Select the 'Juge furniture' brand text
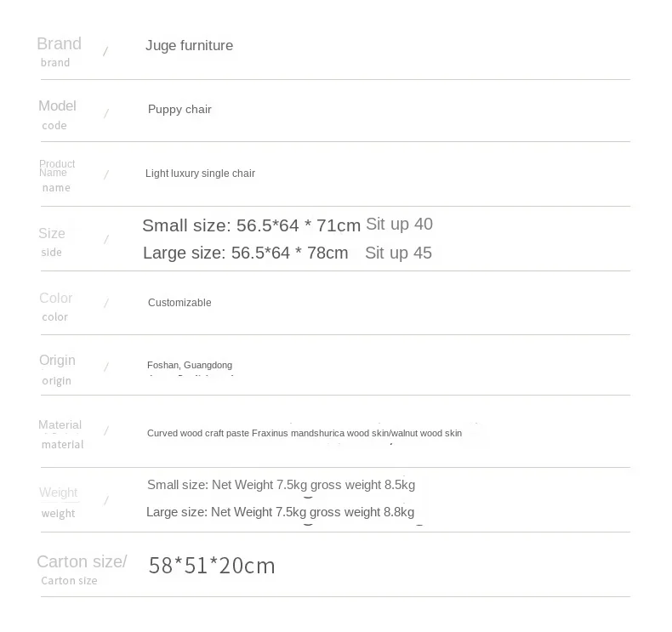The image size is (672, 632). 189,45
